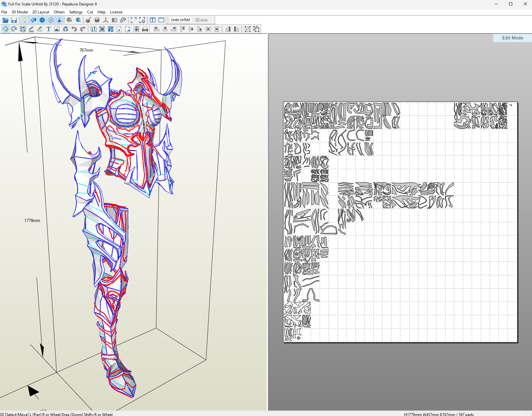The width and height of the screenshot is (532, 416).
Task: Click the Open file folder icon
Action: click(5, 20)
